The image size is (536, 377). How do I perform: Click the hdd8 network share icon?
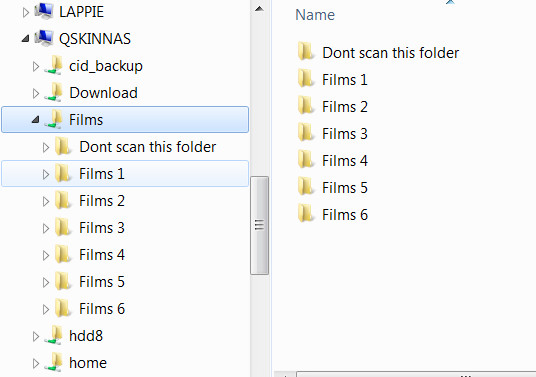click(x=53, y=335)
